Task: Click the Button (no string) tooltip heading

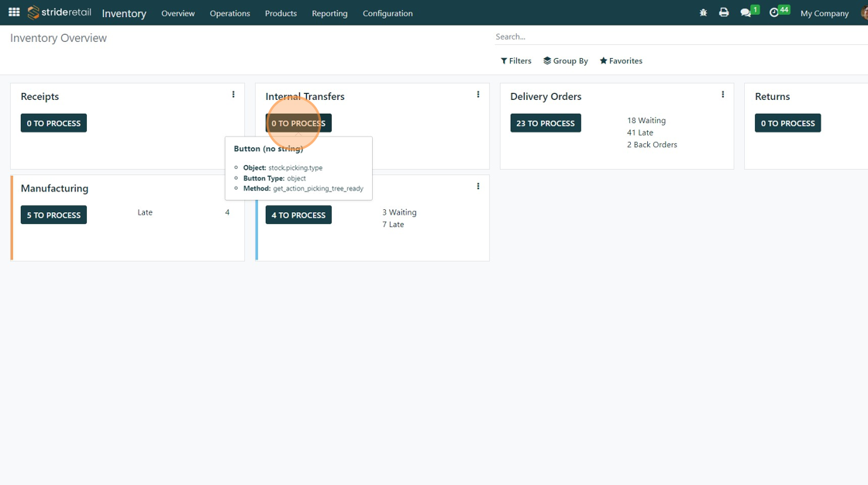Action: pos(268,149)
